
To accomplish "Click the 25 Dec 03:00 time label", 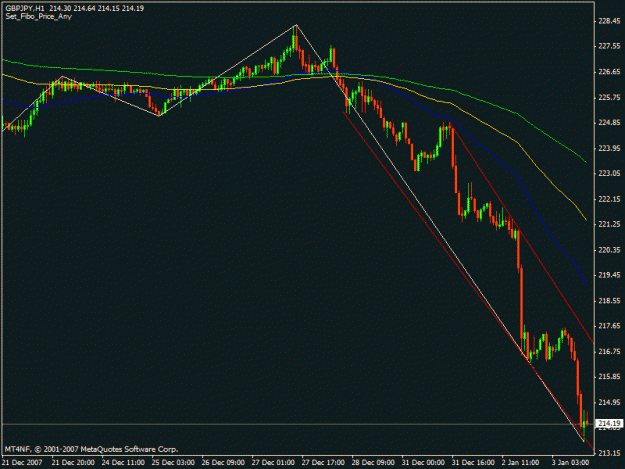I will 173,463.
